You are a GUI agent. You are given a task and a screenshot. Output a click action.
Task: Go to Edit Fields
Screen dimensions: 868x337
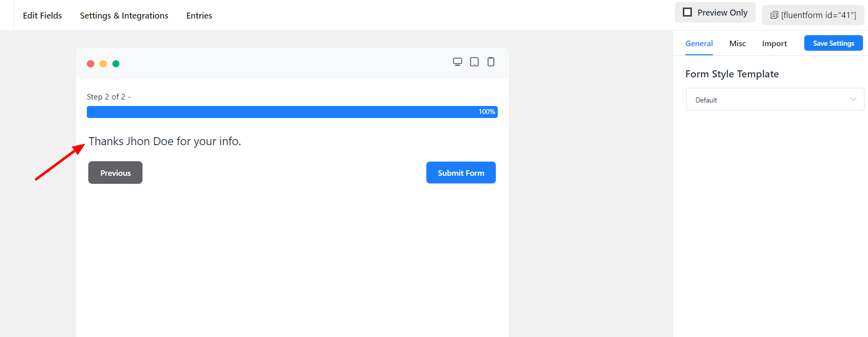point(43,16)
